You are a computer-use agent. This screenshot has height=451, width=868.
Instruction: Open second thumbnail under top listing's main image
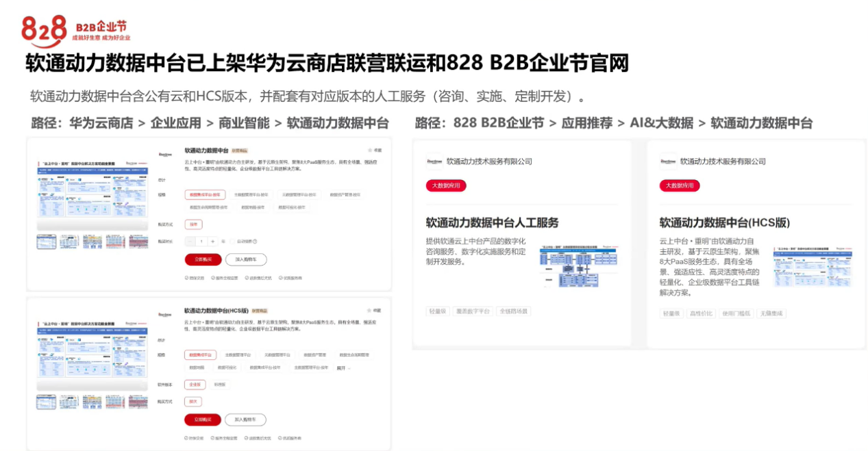[69, 241]
